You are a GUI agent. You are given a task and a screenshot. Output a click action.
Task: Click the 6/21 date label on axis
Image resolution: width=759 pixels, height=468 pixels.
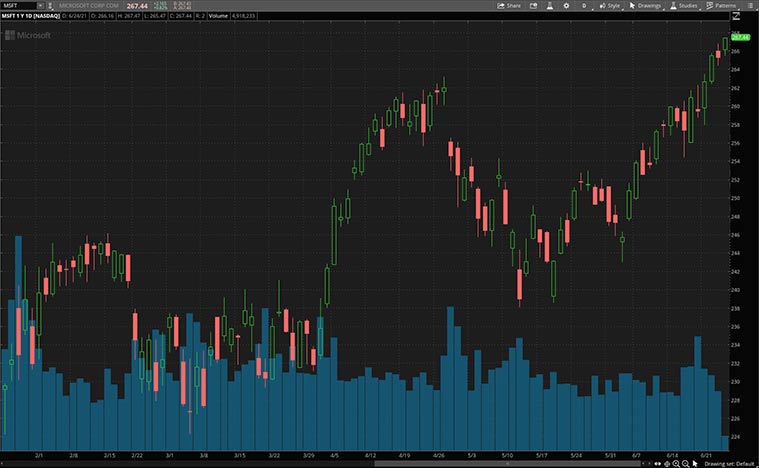[707, 455]
